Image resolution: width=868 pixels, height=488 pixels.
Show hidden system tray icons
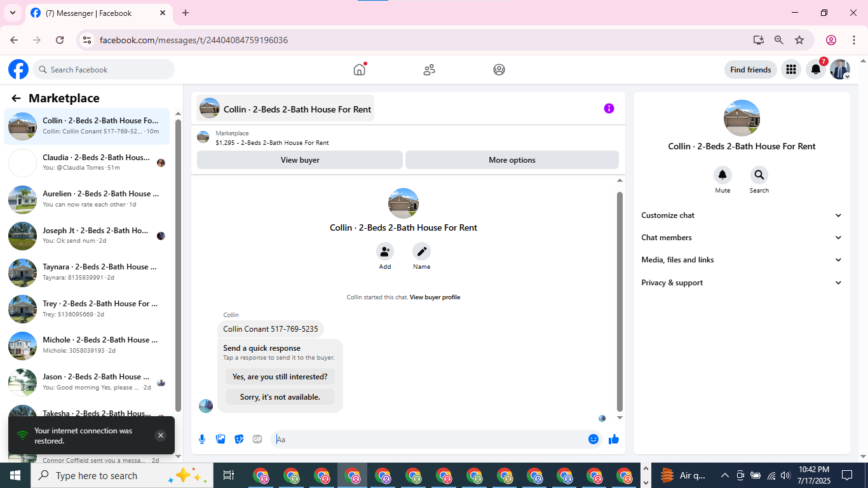tap(724, 475)
